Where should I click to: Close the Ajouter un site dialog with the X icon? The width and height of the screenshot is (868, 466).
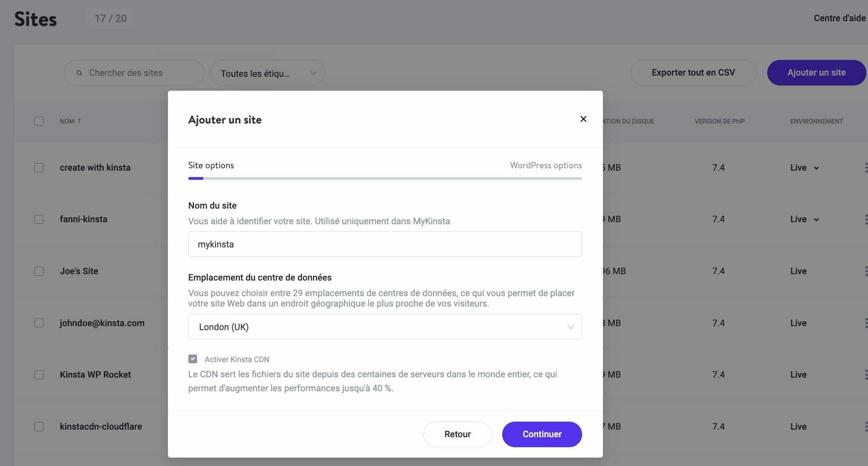click(x=583, y=119)
